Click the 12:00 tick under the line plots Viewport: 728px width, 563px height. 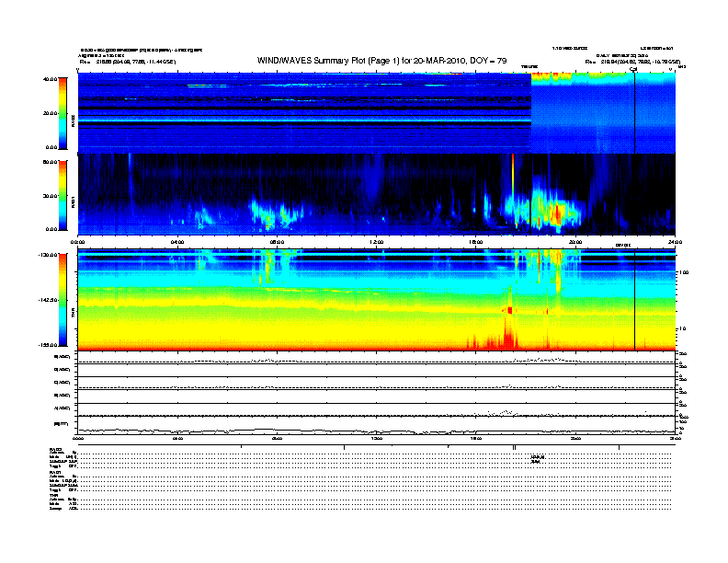[x=377, y=438]
